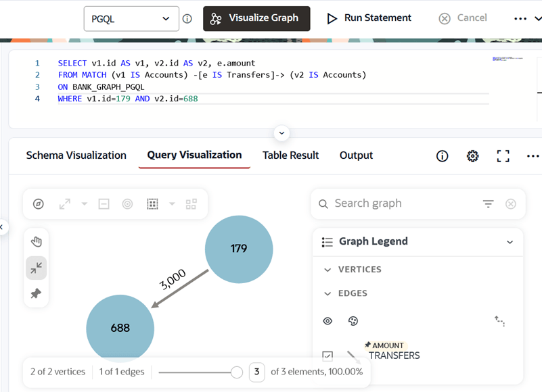The image size is (542, 392).
Task: Click the Visualize Graph button
Action: [256, 19]
